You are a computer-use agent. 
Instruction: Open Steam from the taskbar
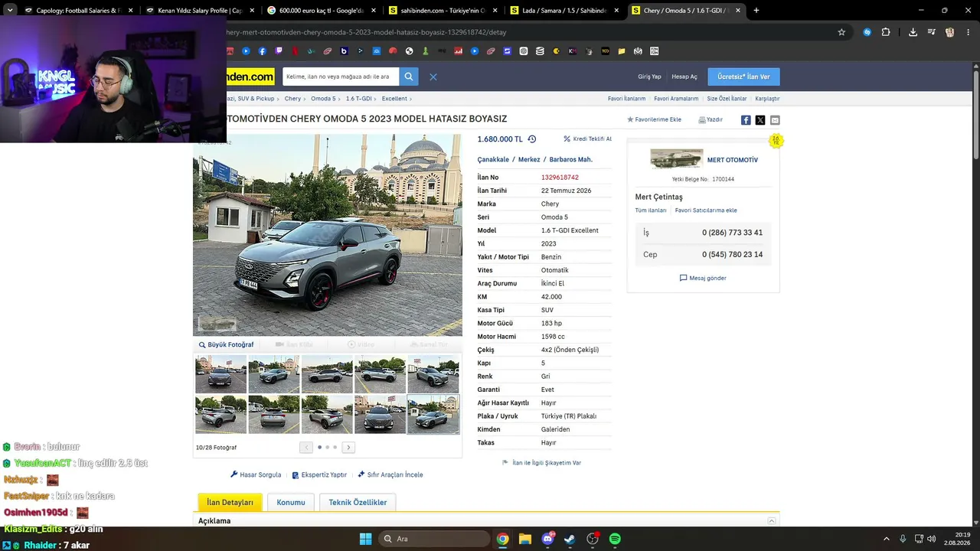[x=570, y=539]
